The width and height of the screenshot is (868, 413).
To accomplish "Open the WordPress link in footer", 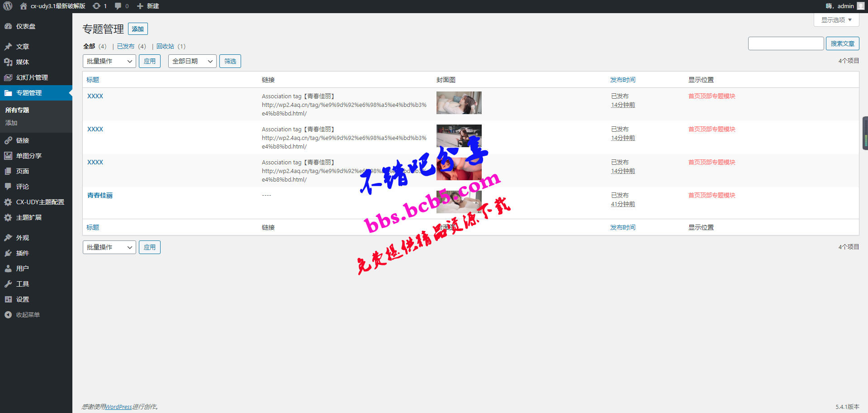I will click(119, 407).
